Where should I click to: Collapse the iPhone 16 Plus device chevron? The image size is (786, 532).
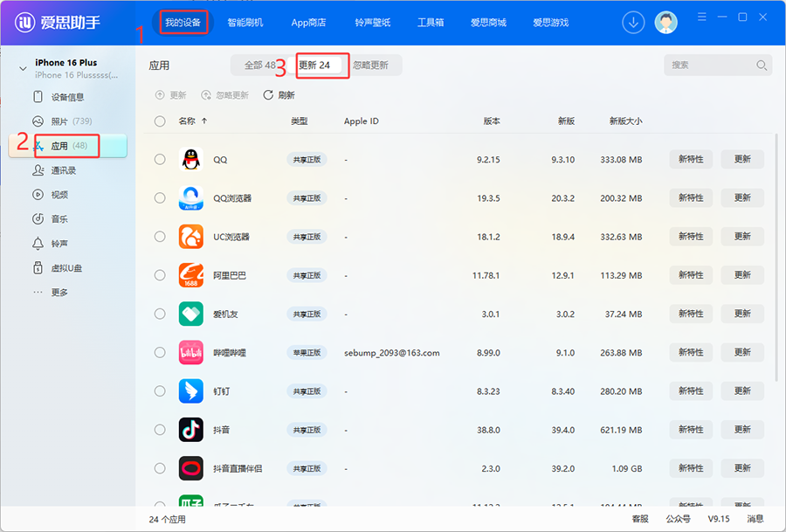[x=23, y=68]
